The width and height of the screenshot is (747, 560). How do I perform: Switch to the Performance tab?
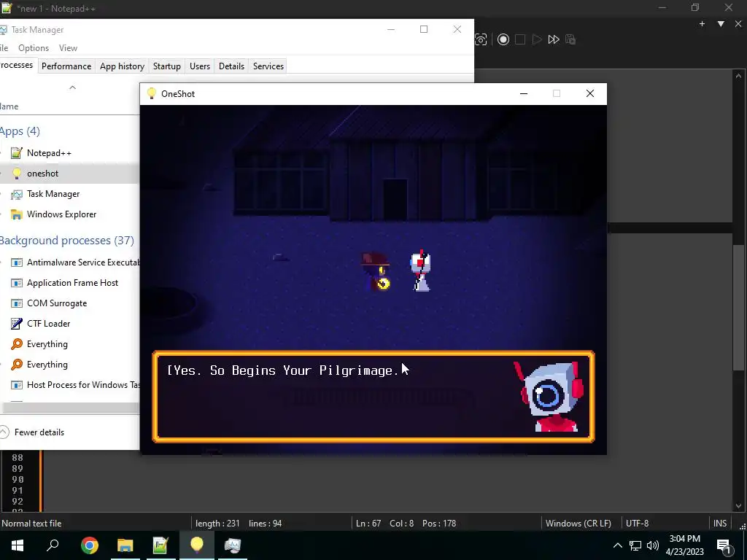point(66,66)
